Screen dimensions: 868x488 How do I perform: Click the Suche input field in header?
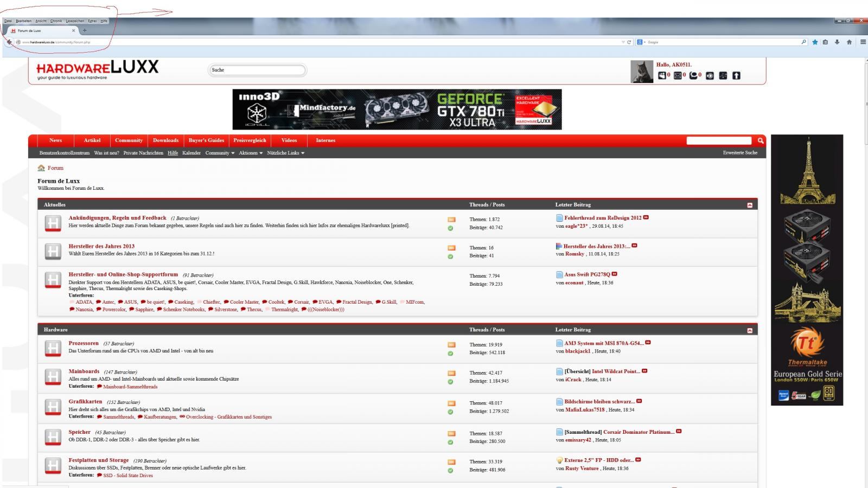257,70
